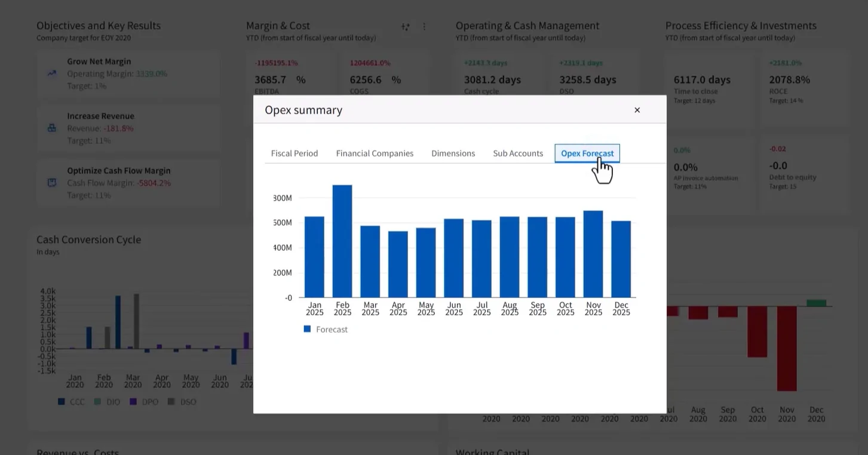Click the Opex Forecast tab
Screen dimensions: 868x455
(587, 153)
